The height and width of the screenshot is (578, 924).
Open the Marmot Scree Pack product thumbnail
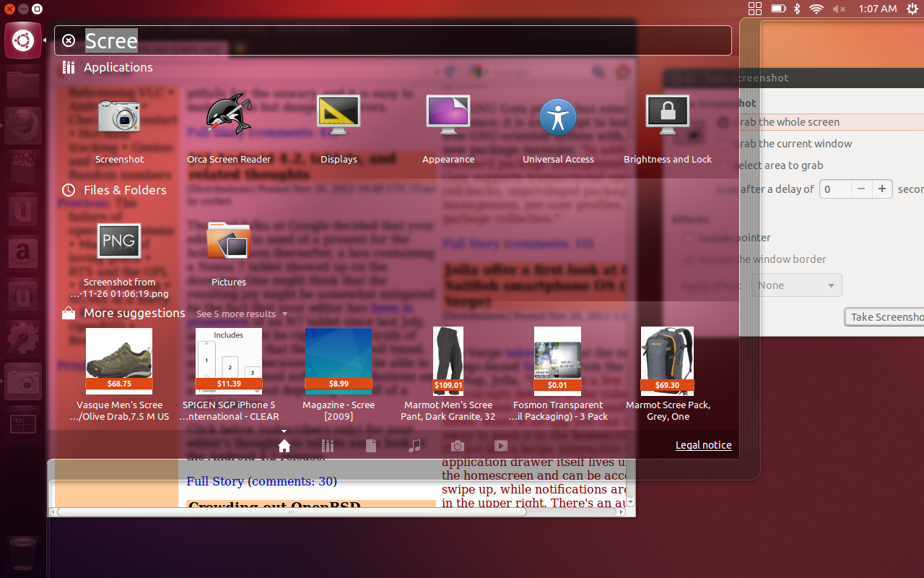668,359
